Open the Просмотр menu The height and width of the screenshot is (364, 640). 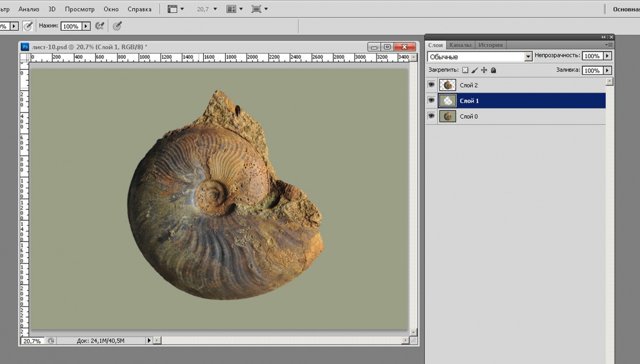pyautogui.click(x=79, y=9)
